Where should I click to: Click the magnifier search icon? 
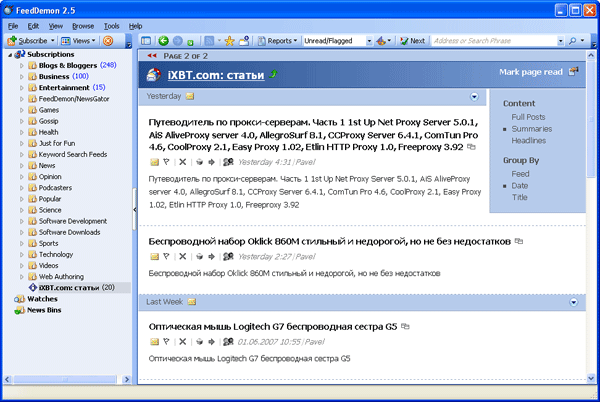click(572, 41)
